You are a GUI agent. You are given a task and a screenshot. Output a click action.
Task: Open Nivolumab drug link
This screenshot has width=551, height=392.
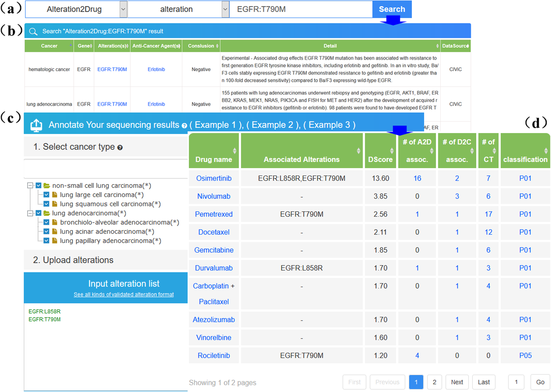[x=214, y=196]
